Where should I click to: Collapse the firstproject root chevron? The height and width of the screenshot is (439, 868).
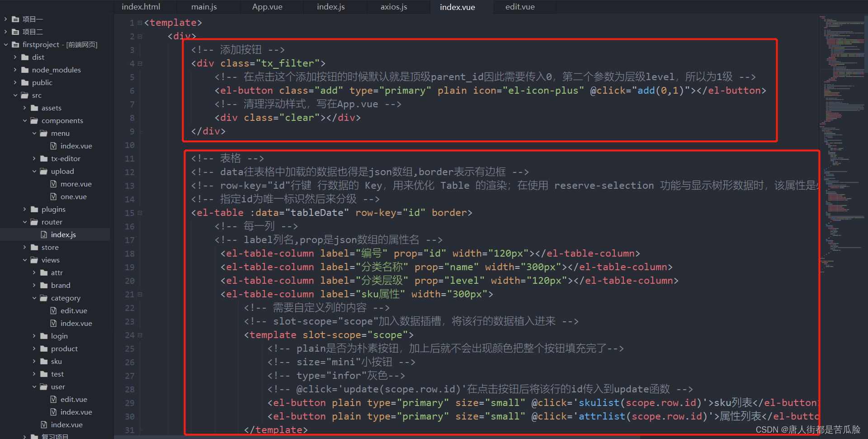coord(5,44)
